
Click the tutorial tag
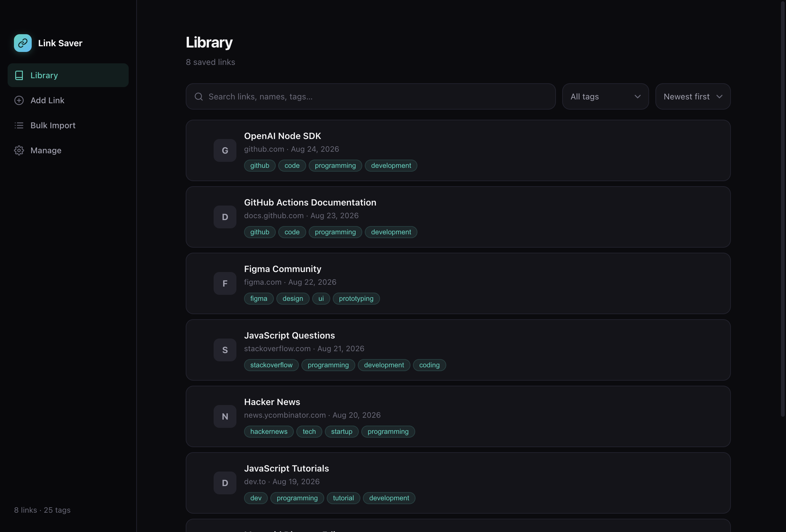pos(343,498)
